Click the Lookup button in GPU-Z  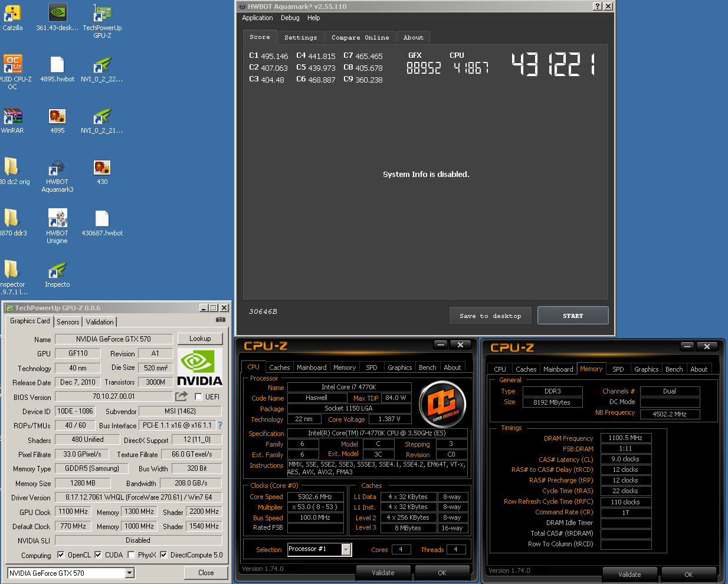[200, 339]
